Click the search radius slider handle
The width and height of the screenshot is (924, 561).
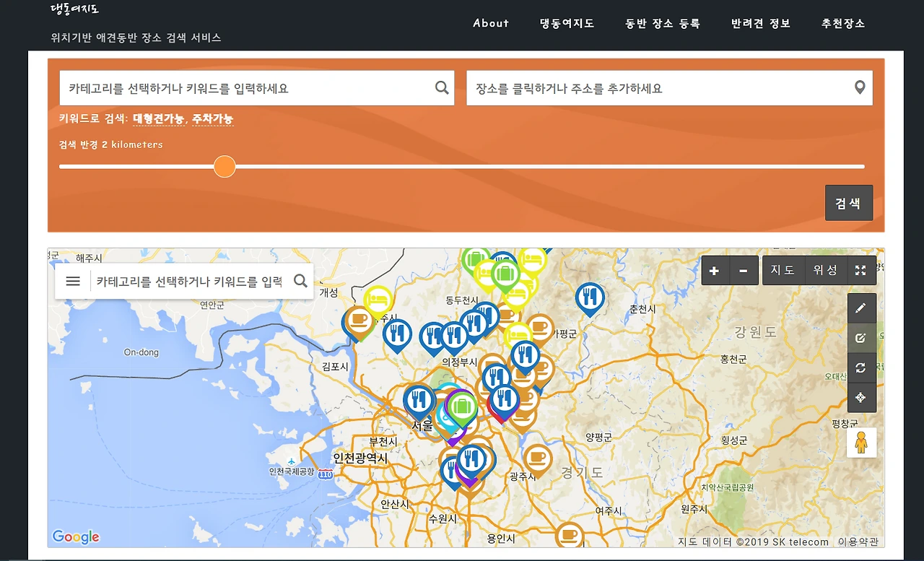tap(225, 167)
